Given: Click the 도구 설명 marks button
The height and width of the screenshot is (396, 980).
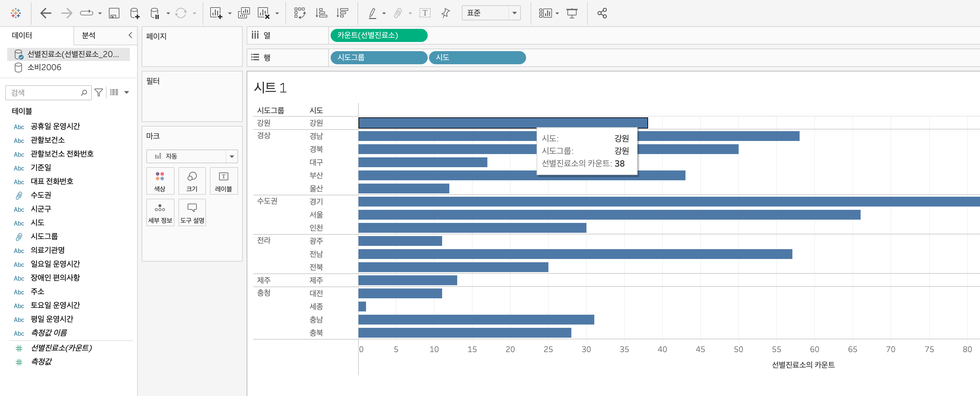Looking at the screenshot, I should (192, 213).
